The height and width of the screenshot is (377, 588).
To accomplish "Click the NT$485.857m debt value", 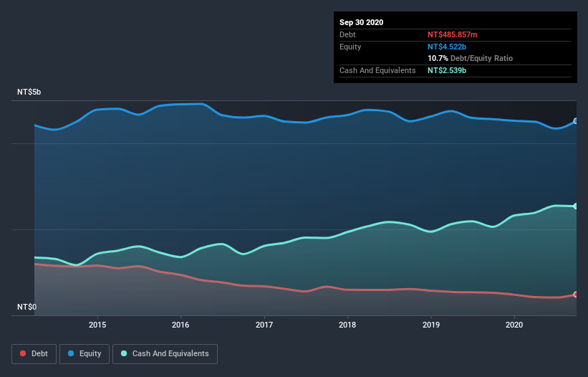I will click(x=452, y=34).
